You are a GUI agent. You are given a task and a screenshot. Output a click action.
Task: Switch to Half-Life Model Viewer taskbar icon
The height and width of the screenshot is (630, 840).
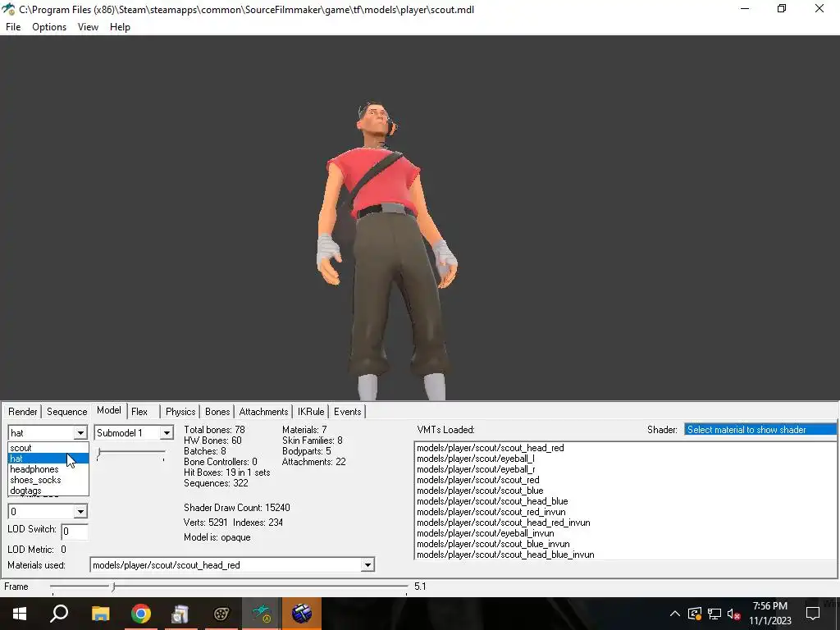(262, 614)
